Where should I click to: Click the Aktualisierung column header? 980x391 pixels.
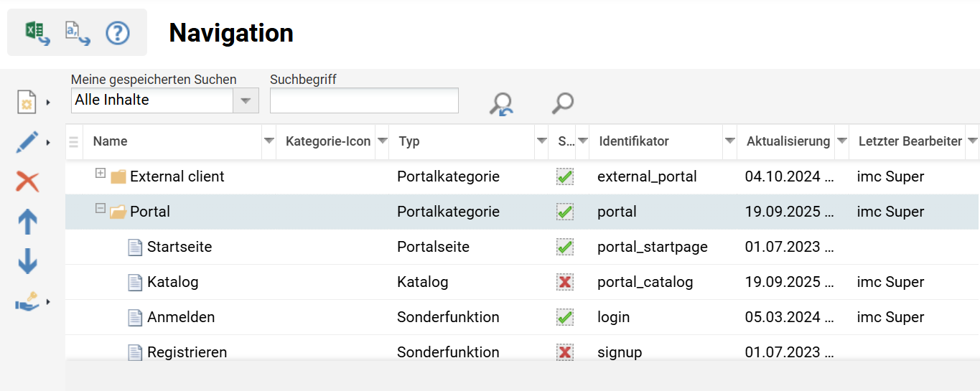click(x=788, y=141)
